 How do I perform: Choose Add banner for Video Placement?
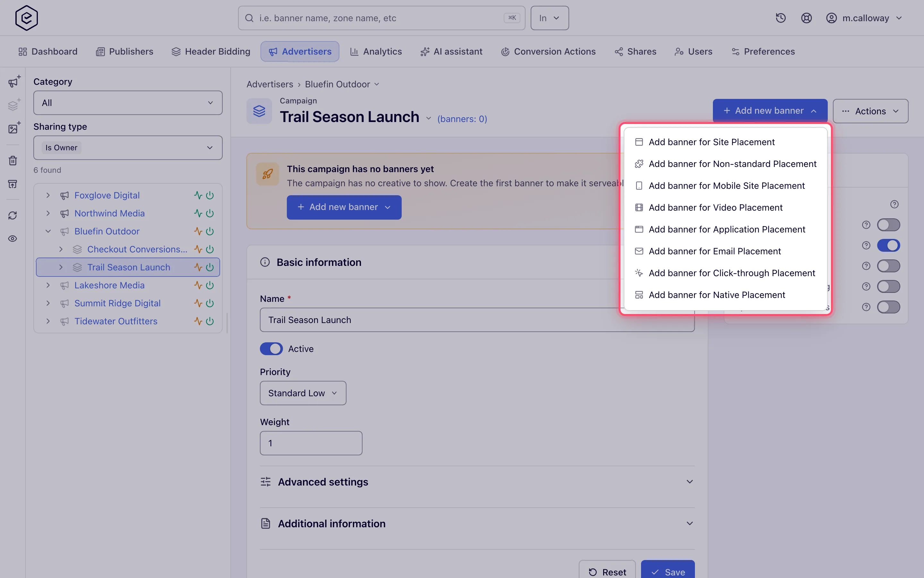point(725,207)
